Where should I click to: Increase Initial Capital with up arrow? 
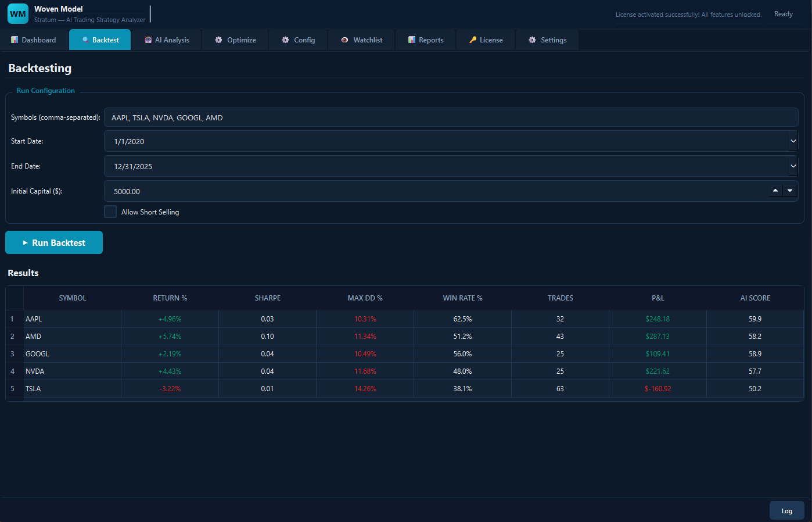[x=775, y=191]
